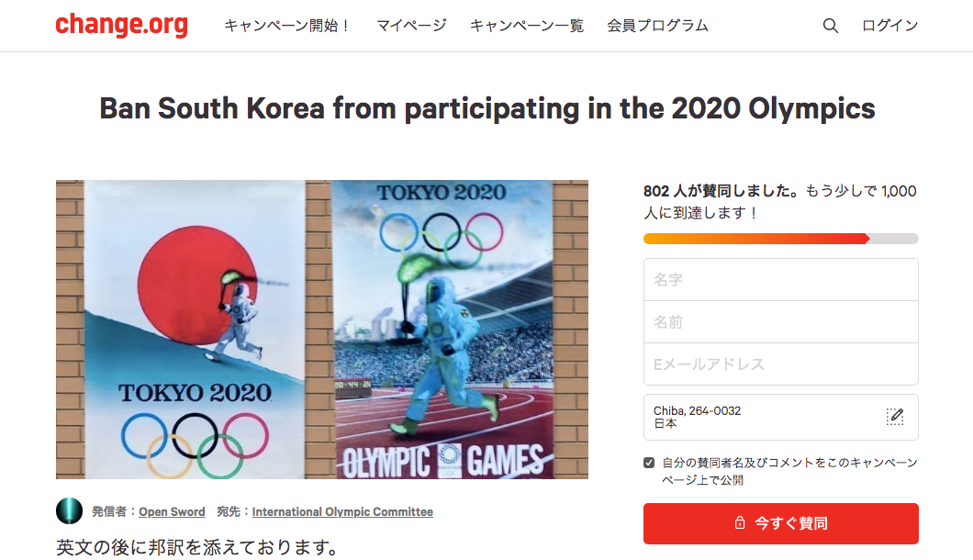Screen dimensions: 973x560
Task: Click the signature progress bar
Action: click(x=780, y=239)
